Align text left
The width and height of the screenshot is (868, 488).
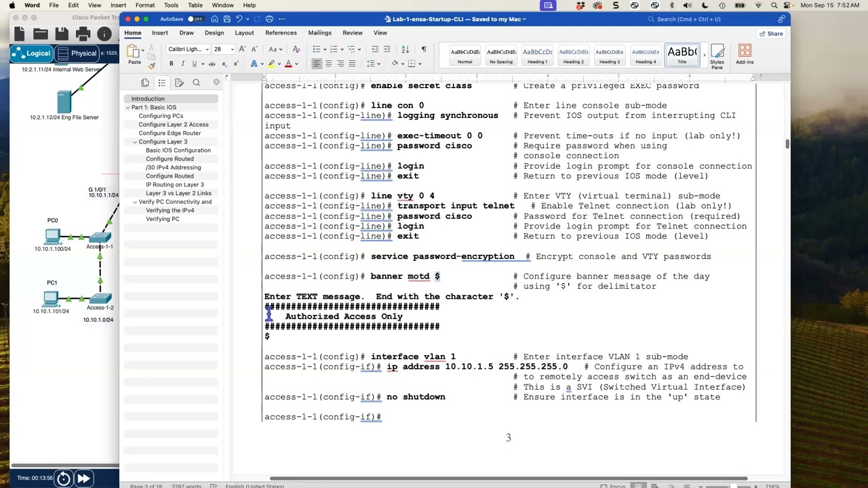(x=317, y=64)
